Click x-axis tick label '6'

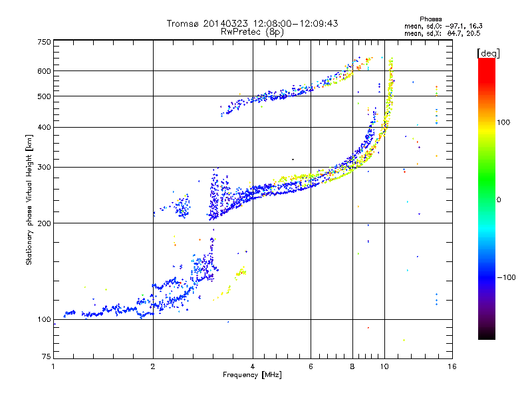311,366
